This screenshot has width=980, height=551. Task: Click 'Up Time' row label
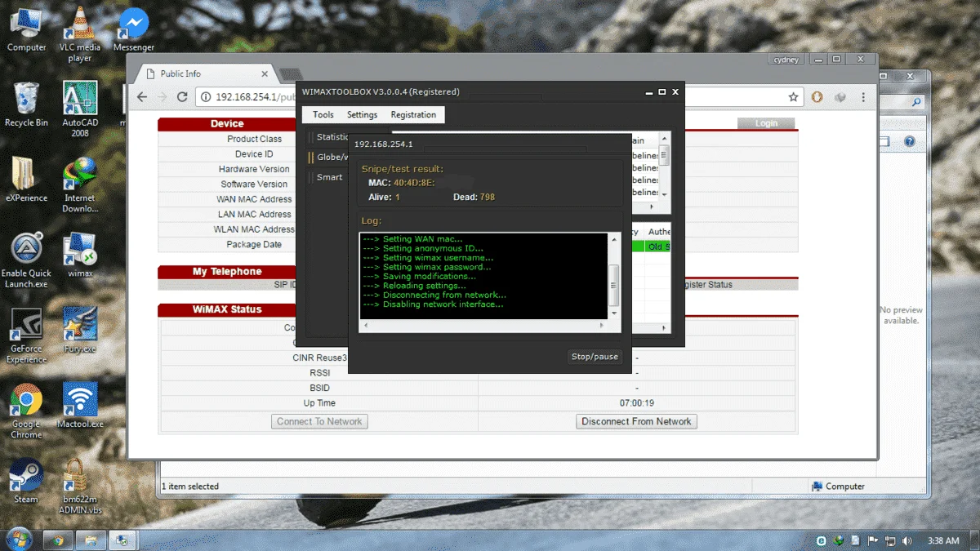click(x=319, y=403)
